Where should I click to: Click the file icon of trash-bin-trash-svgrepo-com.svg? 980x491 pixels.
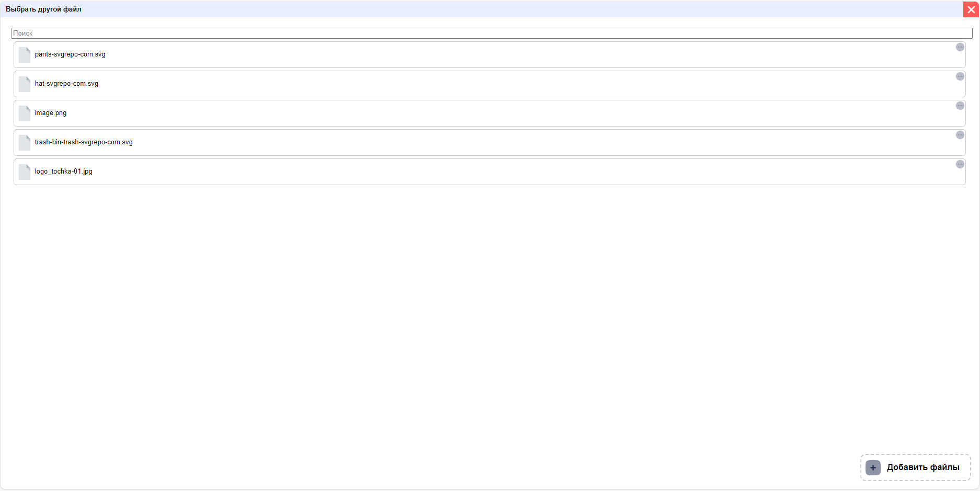click(x=25, y=143)
